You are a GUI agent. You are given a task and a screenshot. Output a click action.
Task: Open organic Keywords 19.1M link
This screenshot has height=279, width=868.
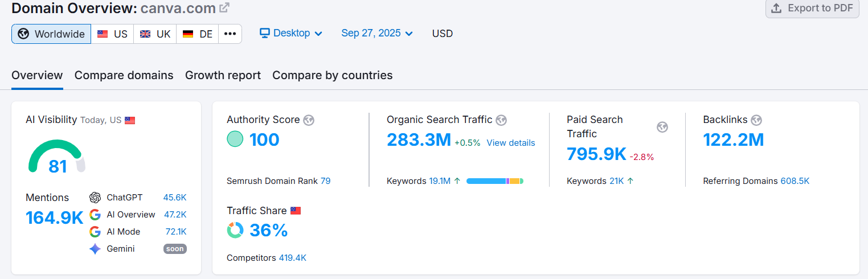[440, 181]
